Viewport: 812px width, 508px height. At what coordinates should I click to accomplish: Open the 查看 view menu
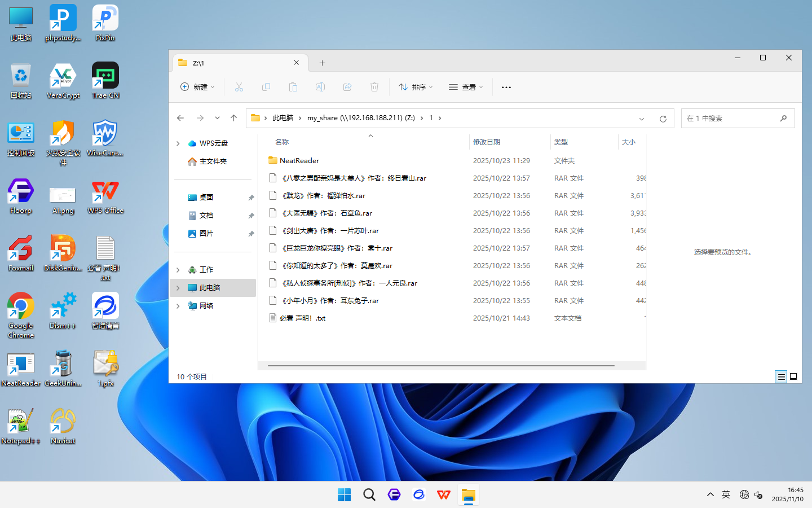466,87
